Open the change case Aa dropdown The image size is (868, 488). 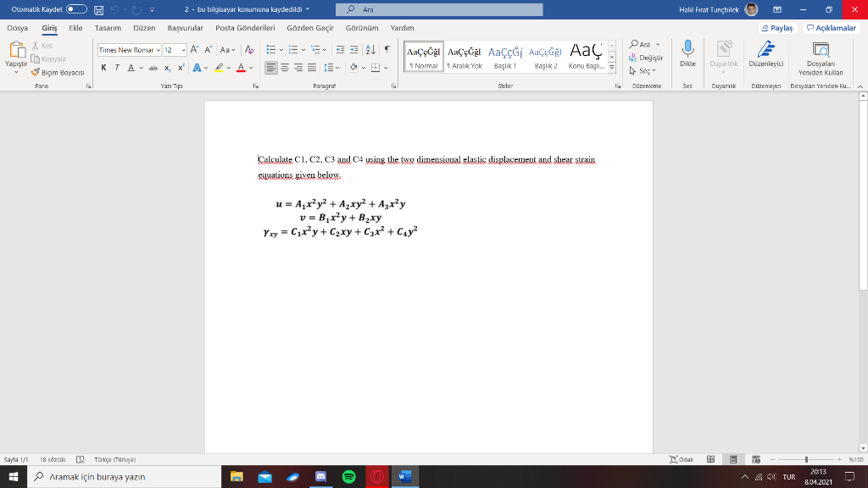coord(227,50)
